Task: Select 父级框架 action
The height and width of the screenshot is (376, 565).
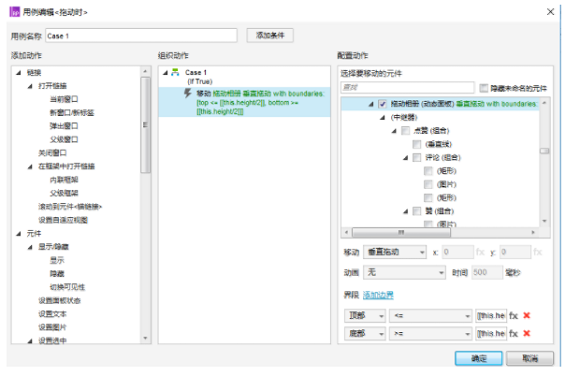Action: pyautogui.click(x=64, y=193)
